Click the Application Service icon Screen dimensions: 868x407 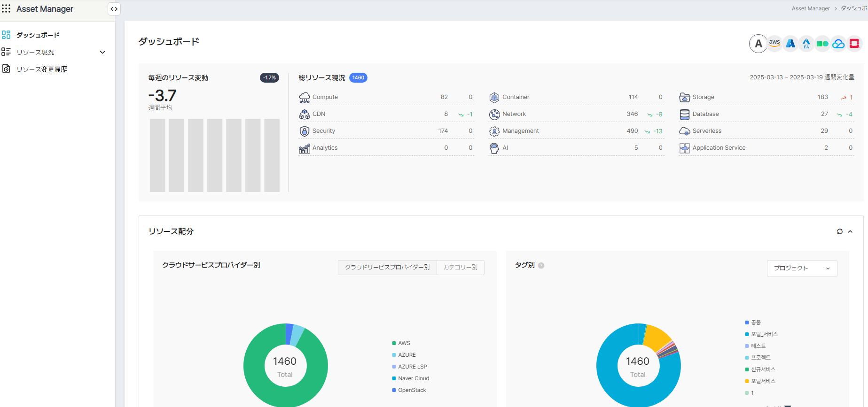[685, 148]
